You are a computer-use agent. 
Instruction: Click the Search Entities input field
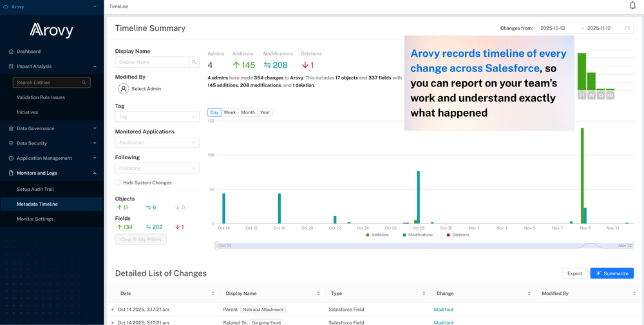52,83
